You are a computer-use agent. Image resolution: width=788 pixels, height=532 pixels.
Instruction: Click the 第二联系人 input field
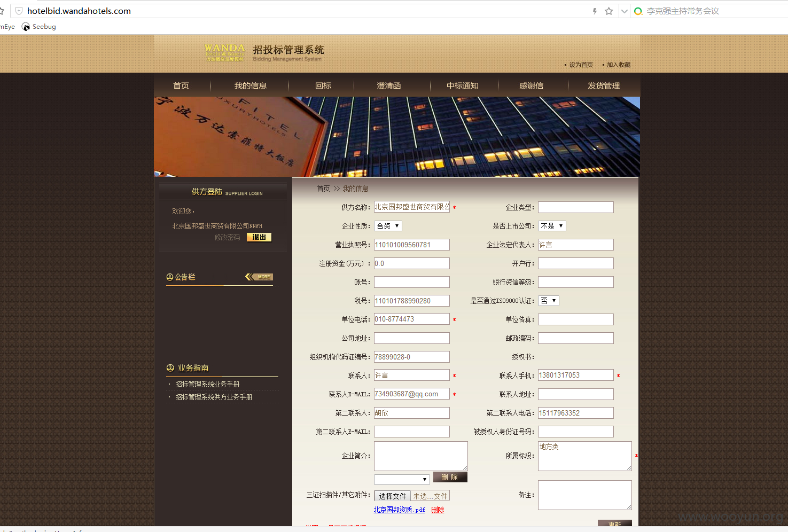(412, 413)
